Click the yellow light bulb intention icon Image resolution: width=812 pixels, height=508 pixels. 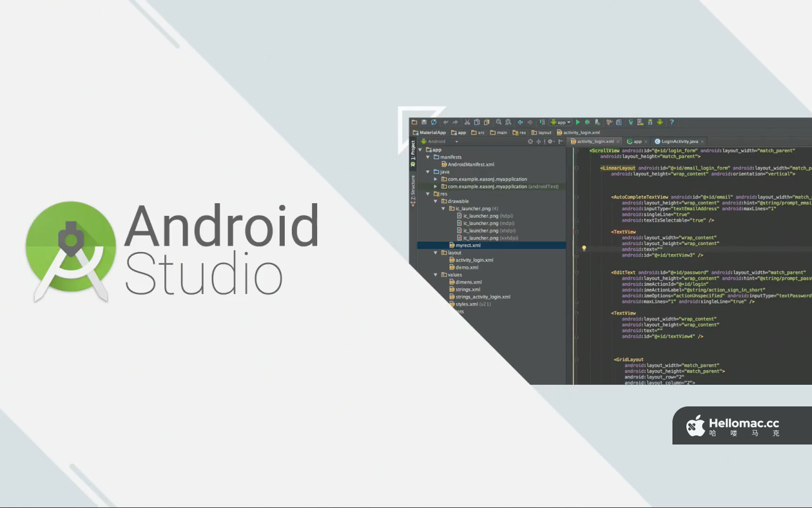pos(584,249)
